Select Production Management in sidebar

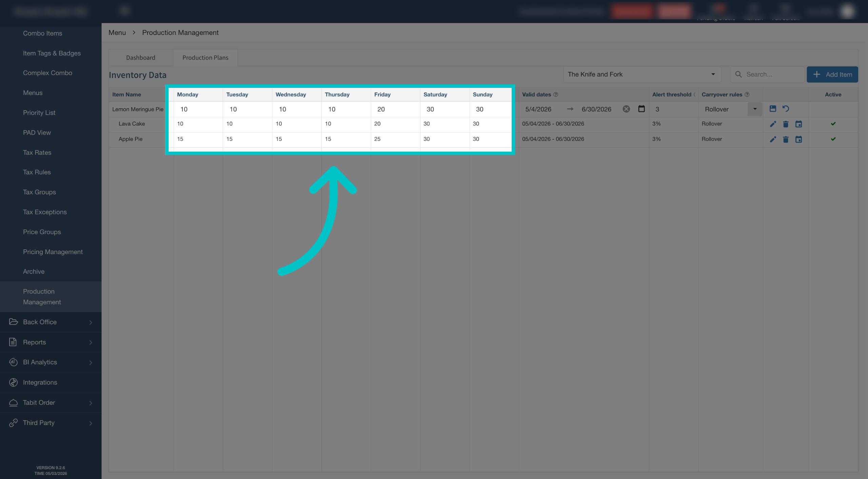[51, 297]
